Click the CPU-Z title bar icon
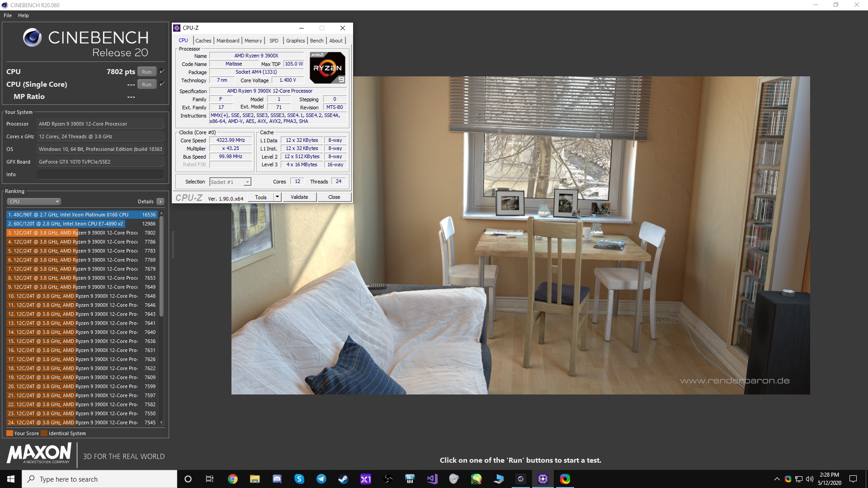 177,28
